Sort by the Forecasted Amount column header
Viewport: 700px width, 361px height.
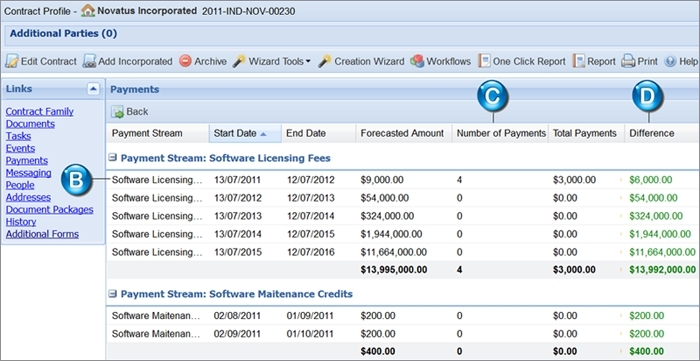click(403, 133)
